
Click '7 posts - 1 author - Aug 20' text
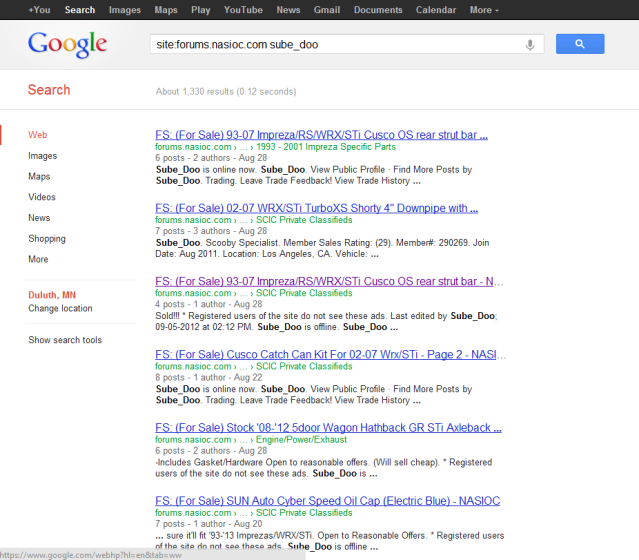point(209,524)
